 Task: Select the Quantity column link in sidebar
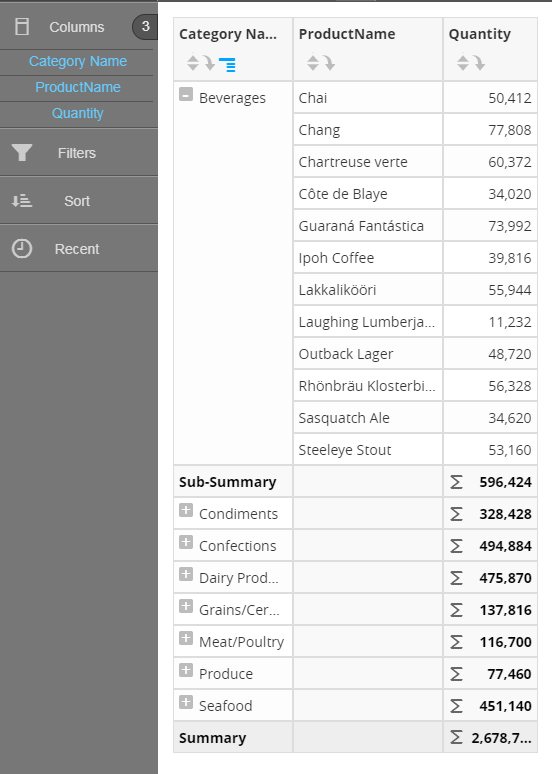click(x=78, y=114)
